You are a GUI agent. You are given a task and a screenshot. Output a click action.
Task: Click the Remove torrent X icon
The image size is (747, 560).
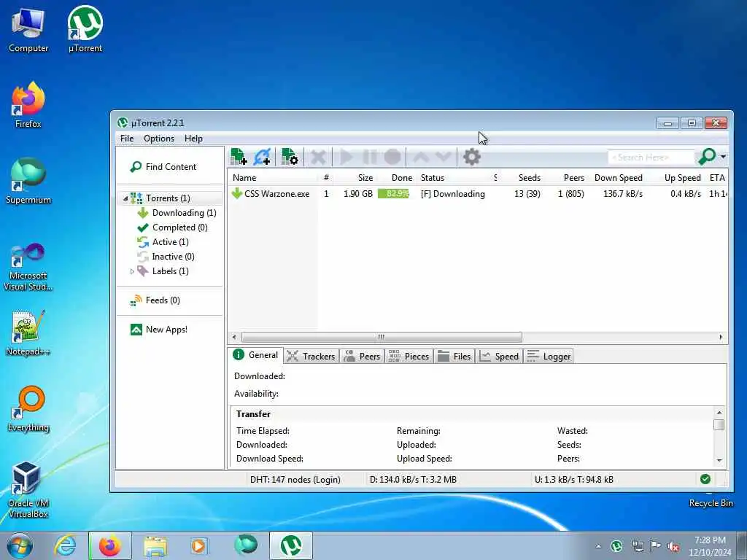click(318, 157)
